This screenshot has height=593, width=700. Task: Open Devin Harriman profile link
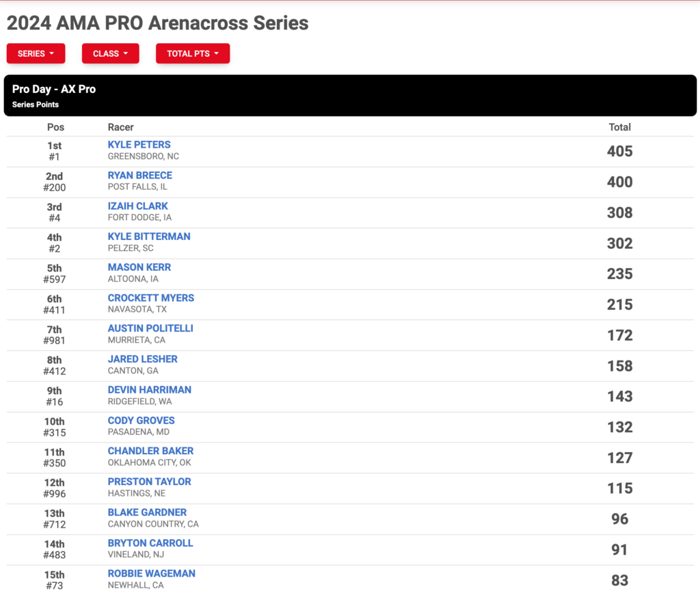pyautogui.click(x=149, y=390)
